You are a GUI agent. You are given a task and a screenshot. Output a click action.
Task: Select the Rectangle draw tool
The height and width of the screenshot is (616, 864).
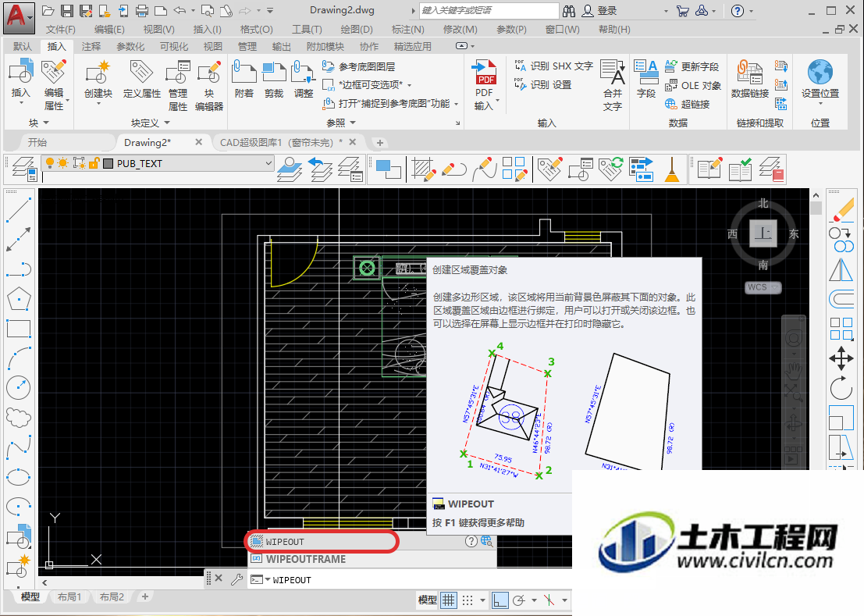19,329
